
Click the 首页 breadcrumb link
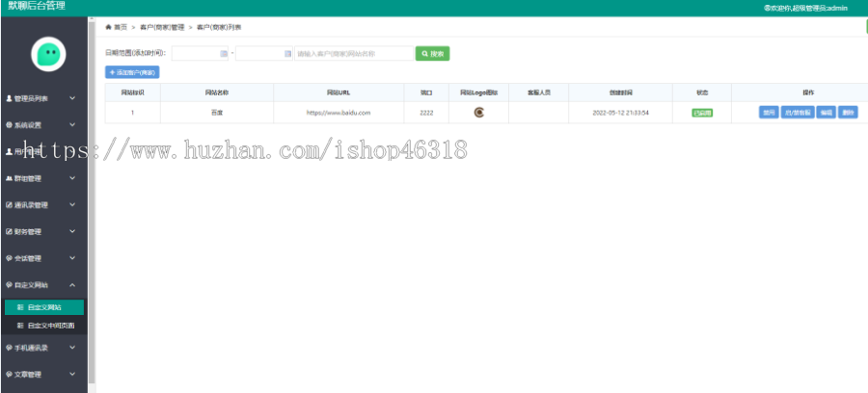[121, 27]
